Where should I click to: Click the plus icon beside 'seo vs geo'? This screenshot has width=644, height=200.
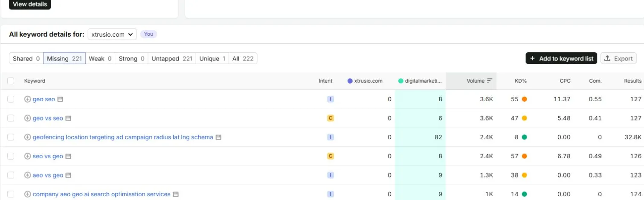pyautogui.click(x=27, y=156)
